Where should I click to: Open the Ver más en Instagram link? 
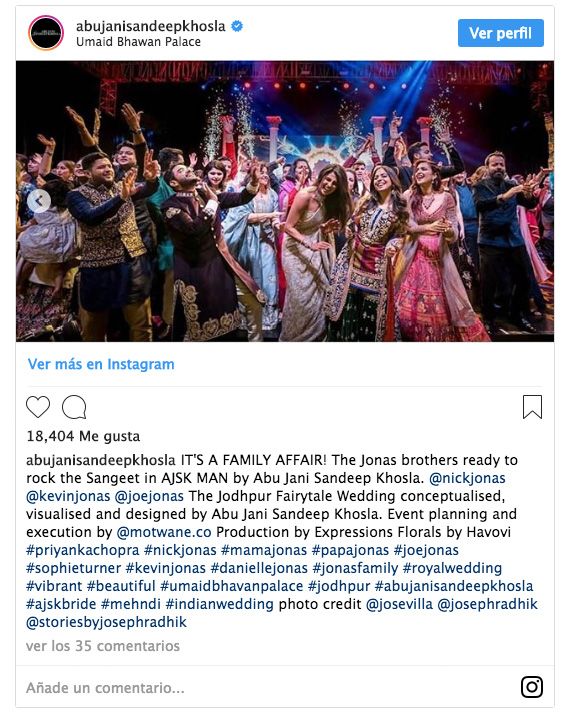point(101,364)
